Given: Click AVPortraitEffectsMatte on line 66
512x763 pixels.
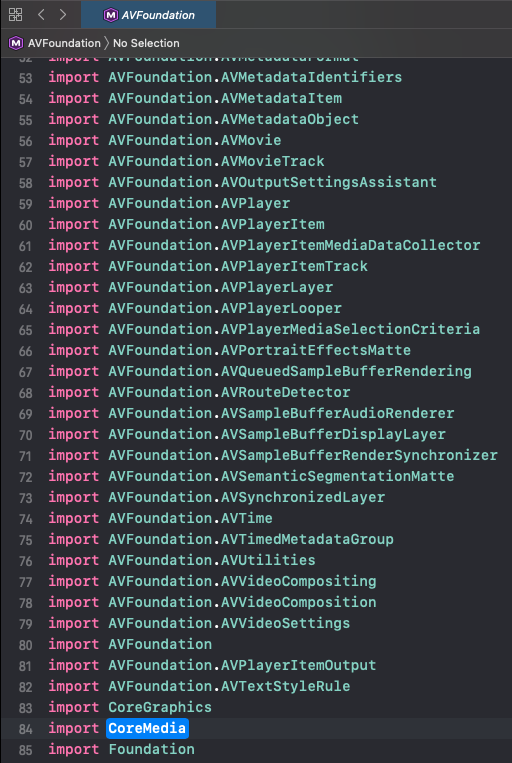Looking at the screenshot, I should [316, 350].
